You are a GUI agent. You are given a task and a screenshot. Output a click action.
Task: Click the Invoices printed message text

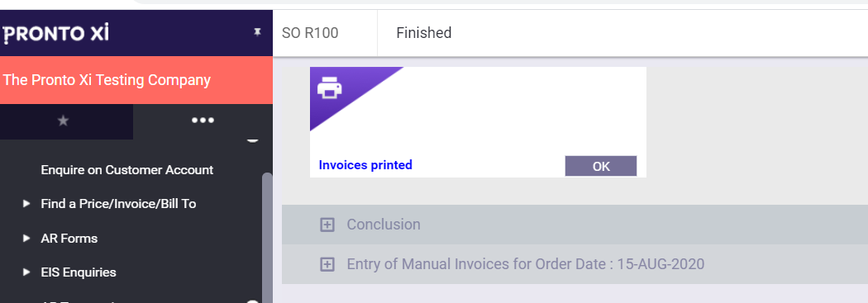pos(365,165)
